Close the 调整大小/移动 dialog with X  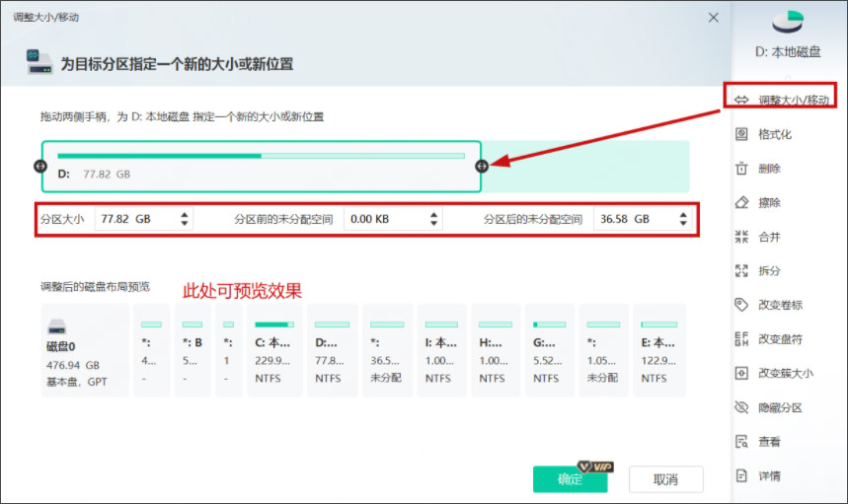[714, 18]
